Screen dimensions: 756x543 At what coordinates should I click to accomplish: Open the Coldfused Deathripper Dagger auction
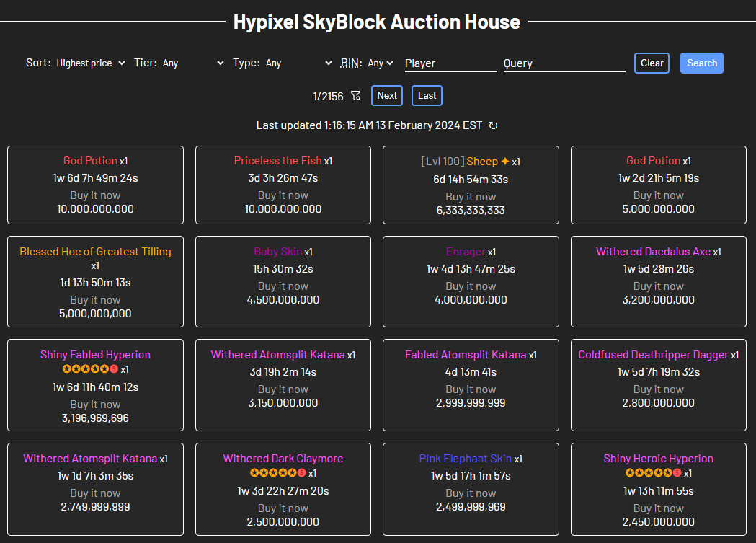tap(659, 385)
